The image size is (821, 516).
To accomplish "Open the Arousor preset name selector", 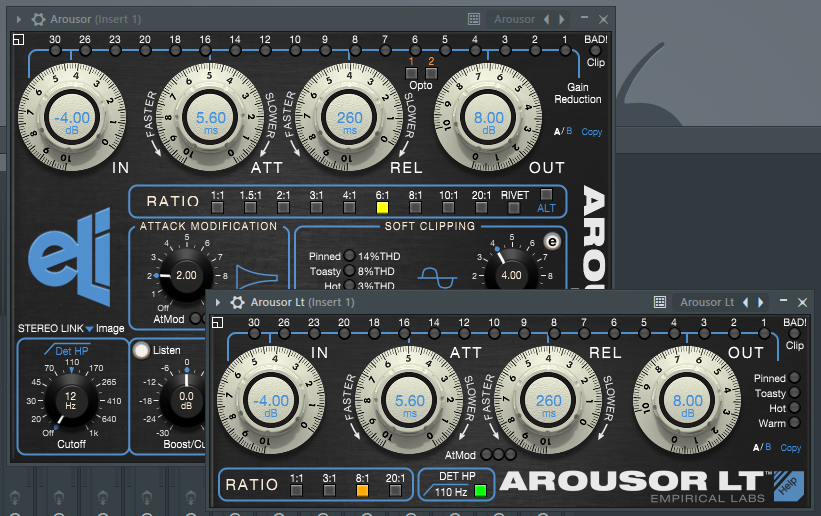I will [x=514, y=19].
